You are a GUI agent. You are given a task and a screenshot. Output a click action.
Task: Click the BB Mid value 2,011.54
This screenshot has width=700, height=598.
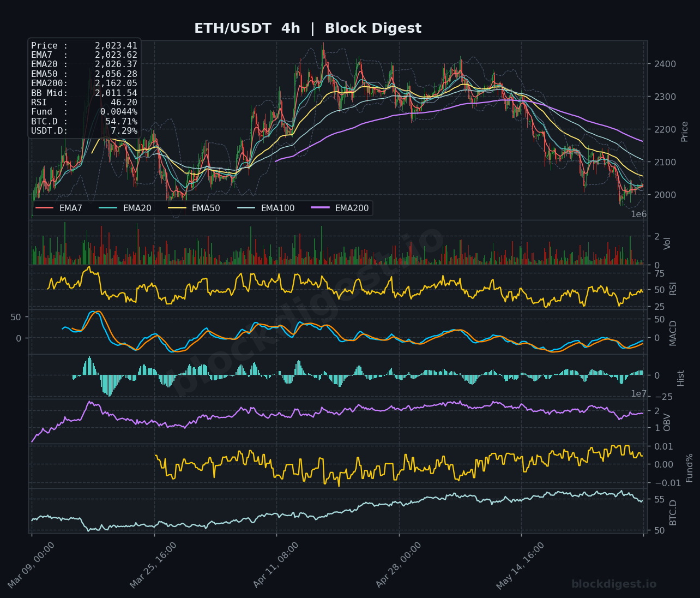click(116, 93)
